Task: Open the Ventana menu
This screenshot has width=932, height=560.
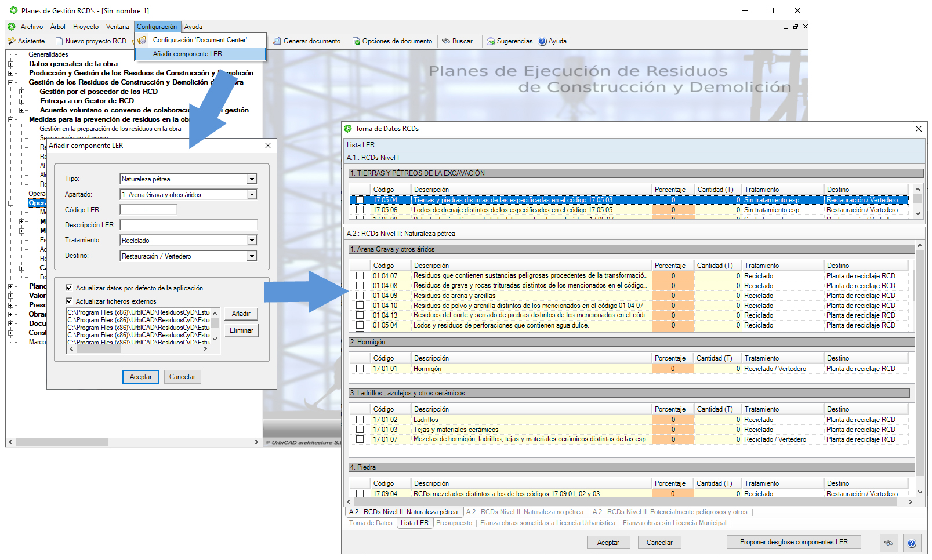Action: pyautogui.click(x=118, y=27)
